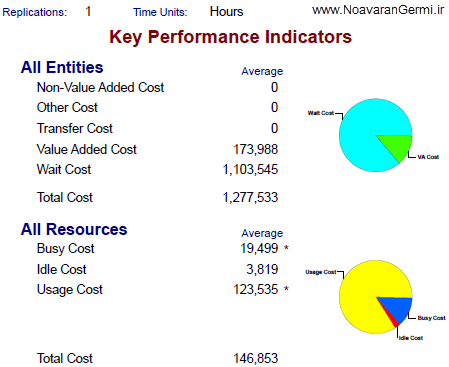Click the Total Cost label under All Entities
This screenshot has width=449, height=367.
(x=65, y=197)
